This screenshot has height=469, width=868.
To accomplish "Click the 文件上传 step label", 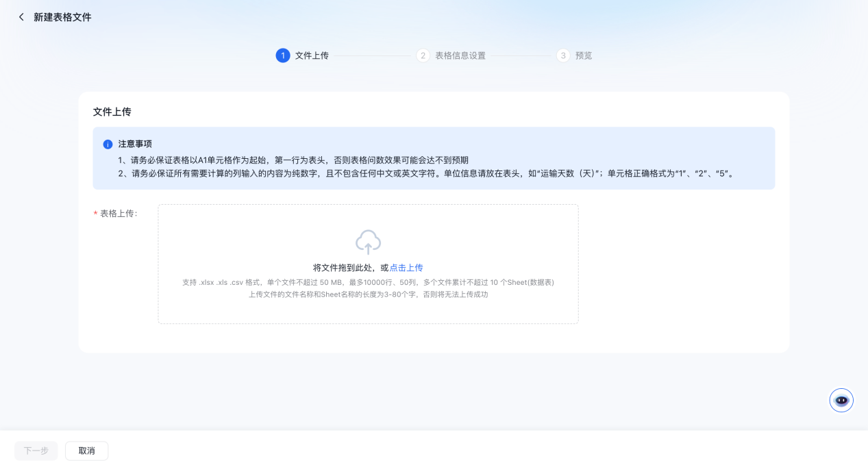I will [312, 55].
